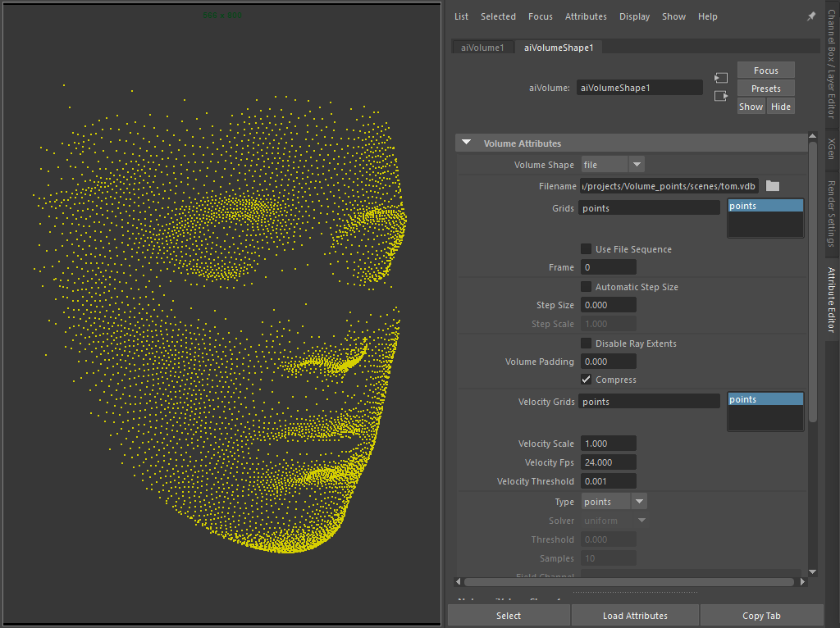Image resolution: width=840 pixels, height=628 pixels.
Task: Click the Load Attributes button
Action: (x=635, y=616)
